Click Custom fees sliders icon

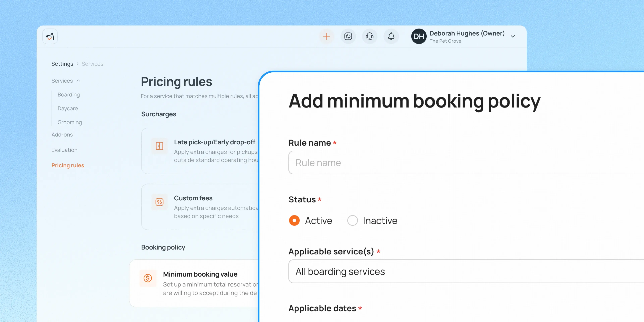[x=159, y=202]
